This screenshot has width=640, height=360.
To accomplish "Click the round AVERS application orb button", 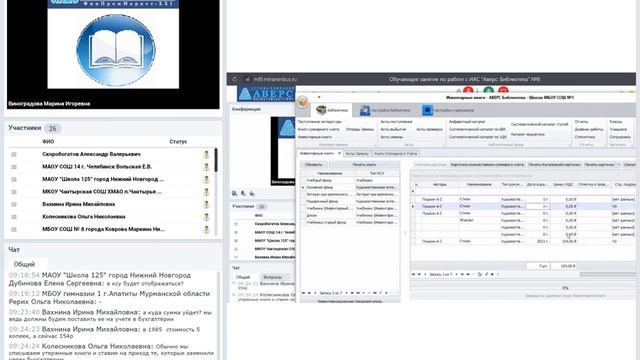I will pyautogui.click(x=302, y=101).
